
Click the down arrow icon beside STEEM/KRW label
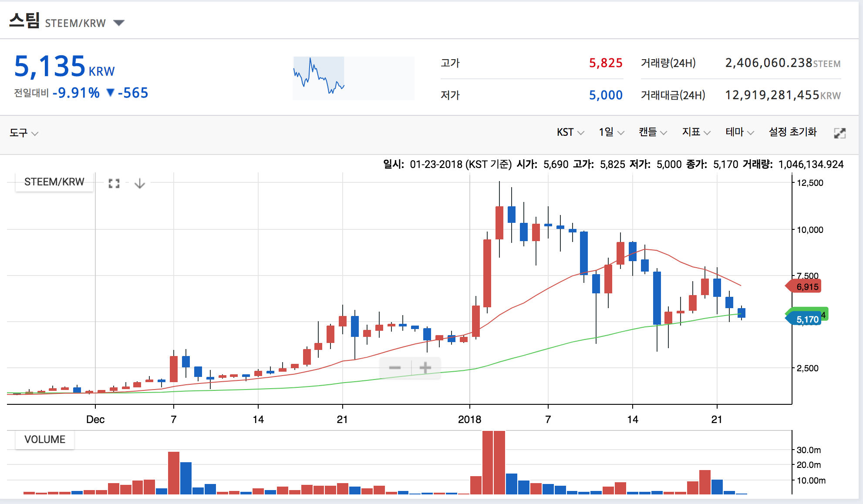pyautogui.click(x=139, y=184)
